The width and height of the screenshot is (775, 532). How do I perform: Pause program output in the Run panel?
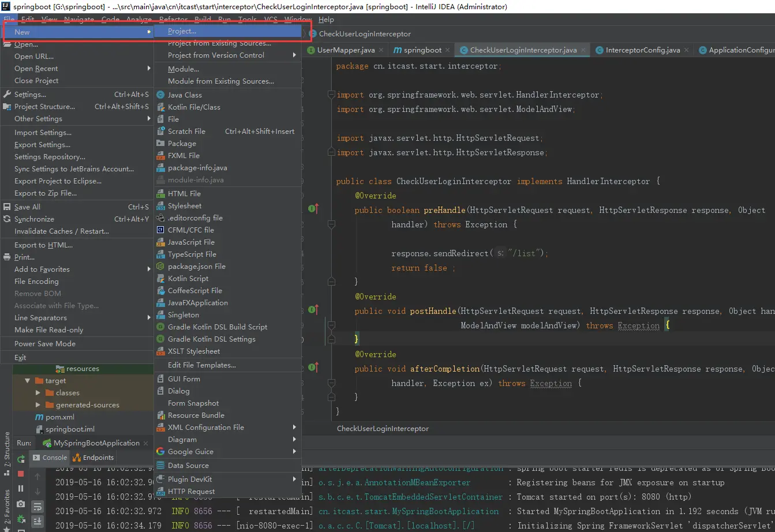pos(21,489)
